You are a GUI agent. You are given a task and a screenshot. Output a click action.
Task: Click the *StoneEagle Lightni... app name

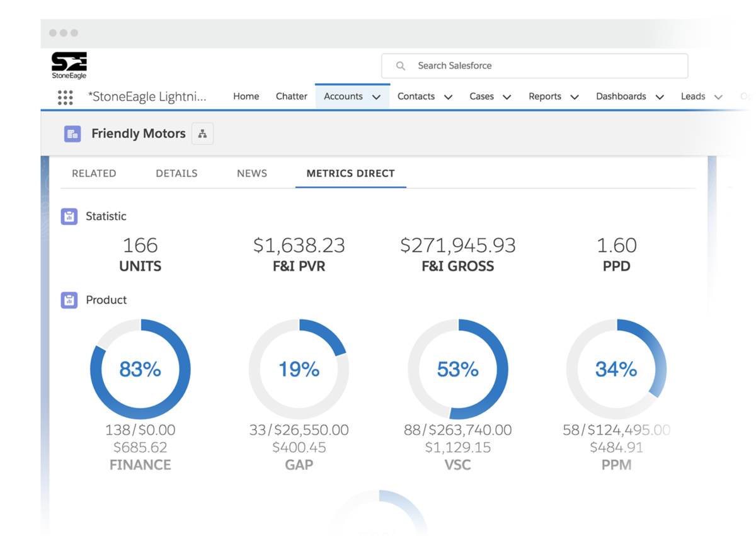pos(147,96)
